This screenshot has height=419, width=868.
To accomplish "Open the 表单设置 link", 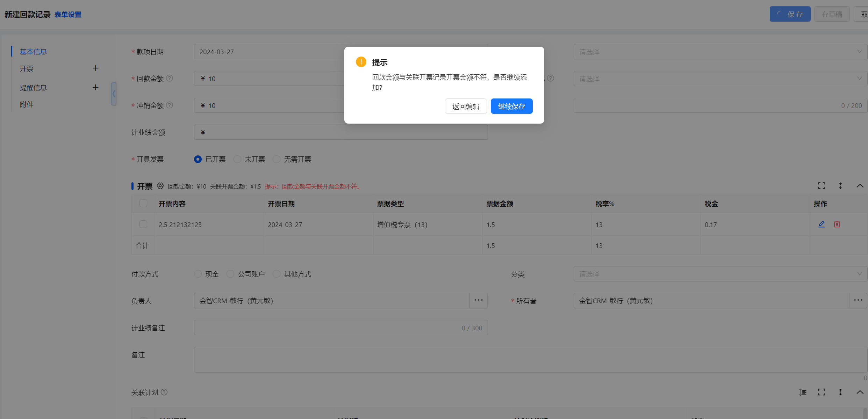I will (x=68, y=14).
